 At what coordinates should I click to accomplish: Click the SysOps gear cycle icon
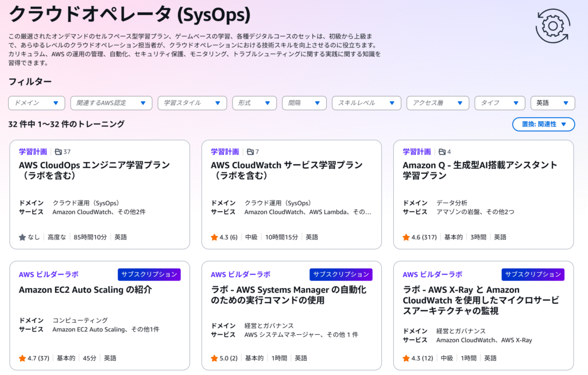click(x=552, y=26)
